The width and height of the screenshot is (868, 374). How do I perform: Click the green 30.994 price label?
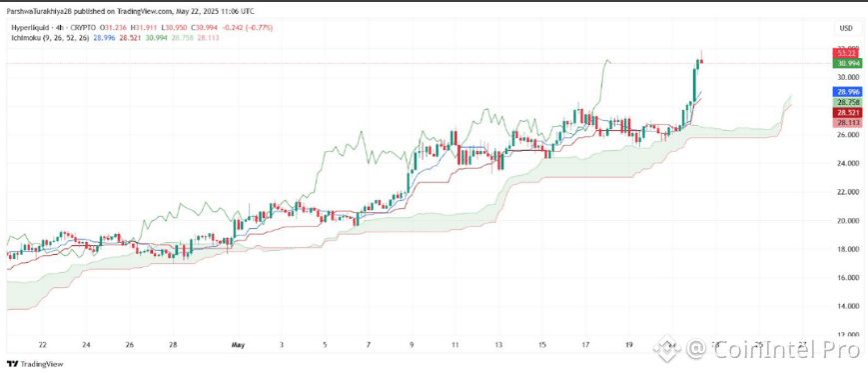pos(846,63)
